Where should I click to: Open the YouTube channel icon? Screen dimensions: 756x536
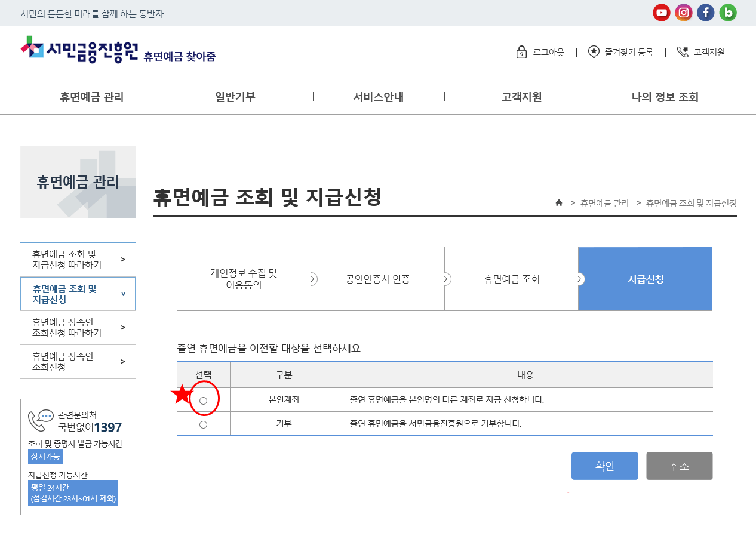tap(661, 13)
